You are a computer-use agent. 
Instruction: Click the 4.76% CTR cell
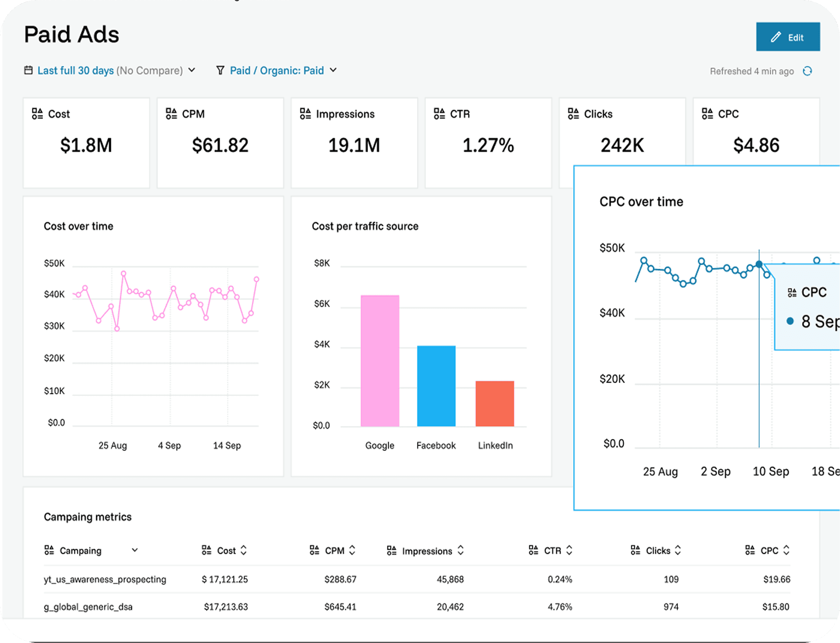pyautogui.click(x=560, y=606)
